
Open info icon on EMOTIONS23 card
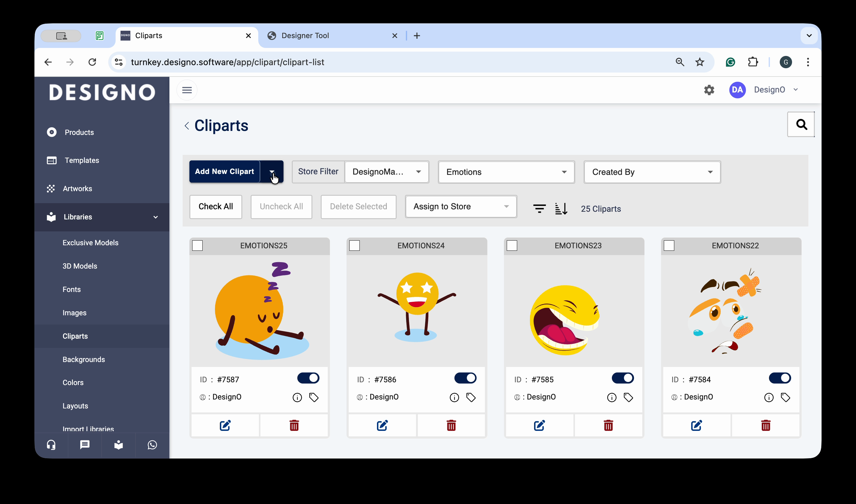point(612,397)
